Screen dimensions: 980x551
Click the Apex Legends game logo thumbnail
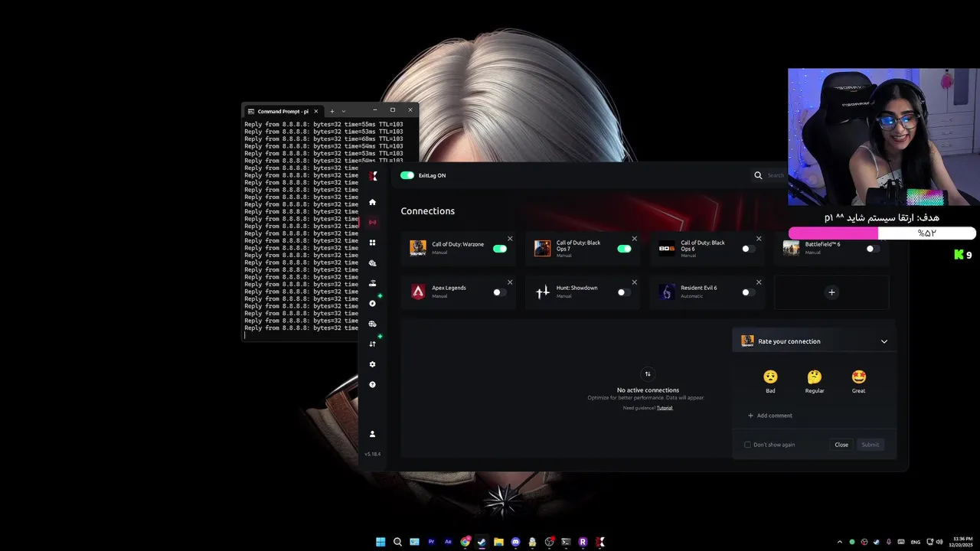coord(418,292)
